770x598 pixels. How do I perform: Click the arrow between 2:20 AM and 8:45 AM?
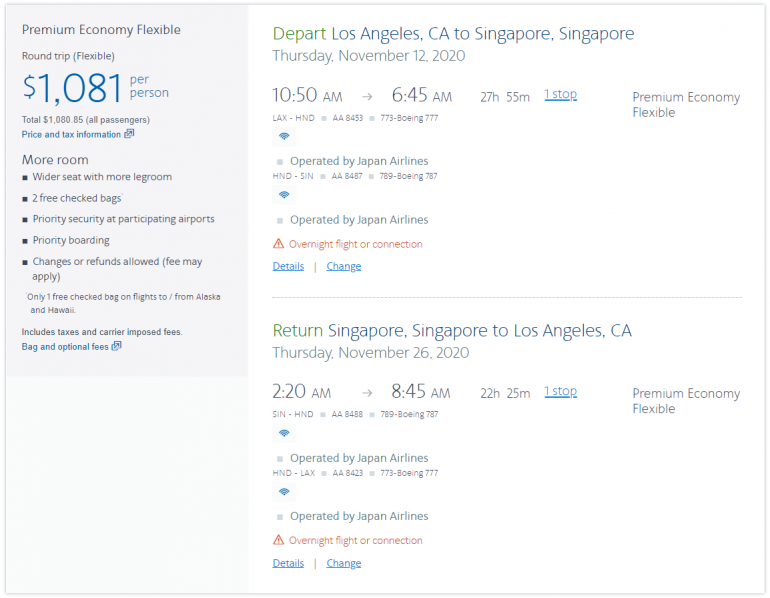coord(367,394)
